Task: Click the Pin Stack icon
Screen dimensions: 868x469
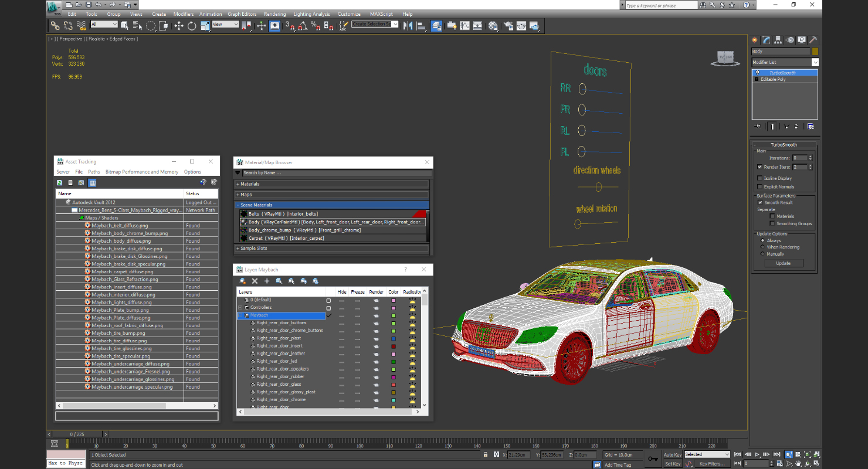Action: pos(758,126)
